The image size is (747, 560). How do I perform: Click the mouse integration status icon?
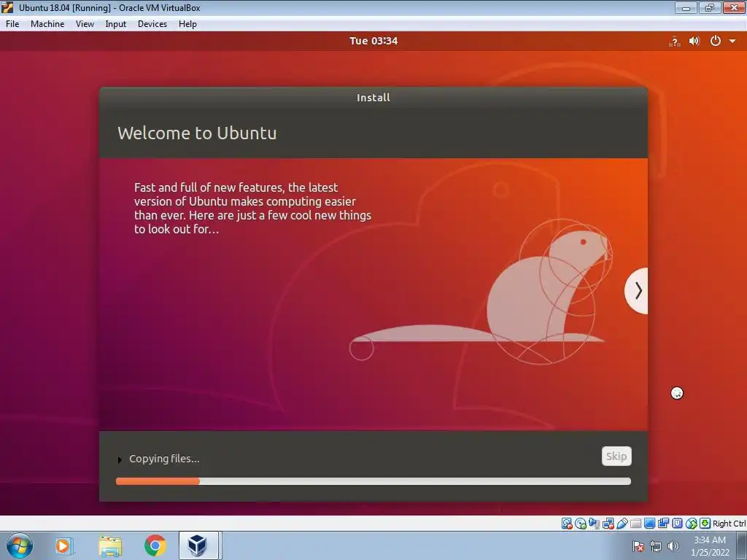692,524
